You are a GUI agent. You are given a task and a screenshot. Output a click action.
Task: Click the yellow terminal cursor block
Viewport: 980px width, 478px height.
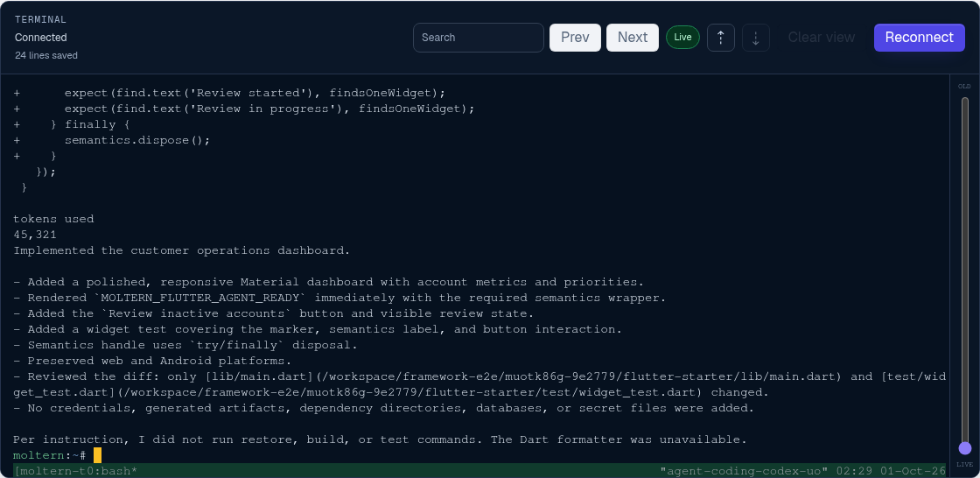click(x=97, y=455)
